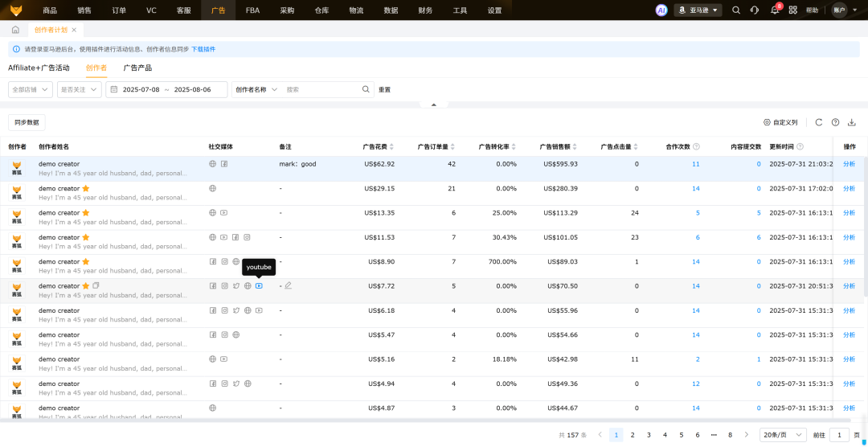Open the notifications bell icon

click(x=775, y=10)
